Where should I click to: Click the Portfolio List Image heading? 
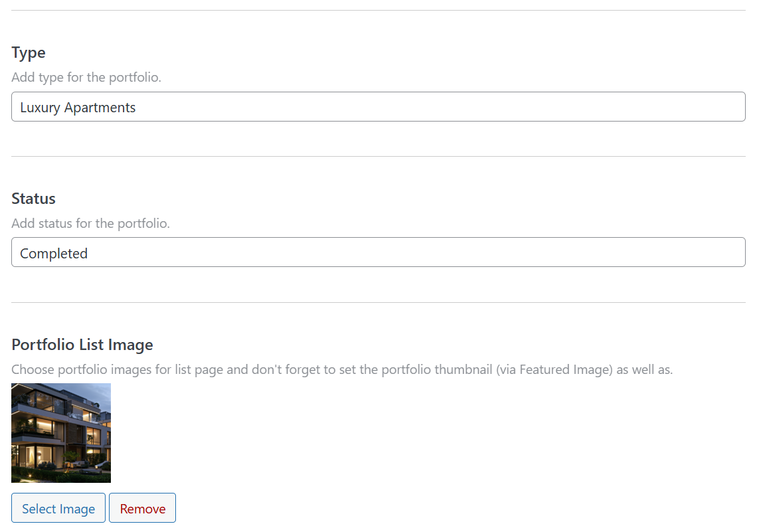click(x=82, y=344)
